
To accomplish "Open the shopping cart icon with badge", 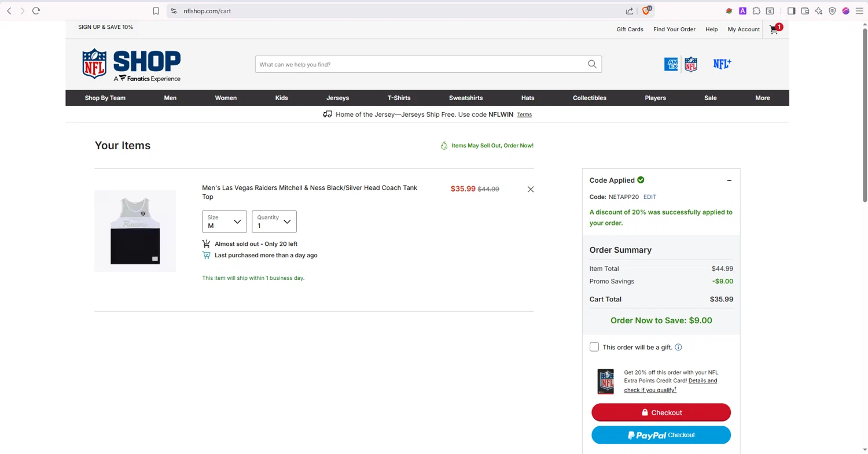I will pos(775,29).
